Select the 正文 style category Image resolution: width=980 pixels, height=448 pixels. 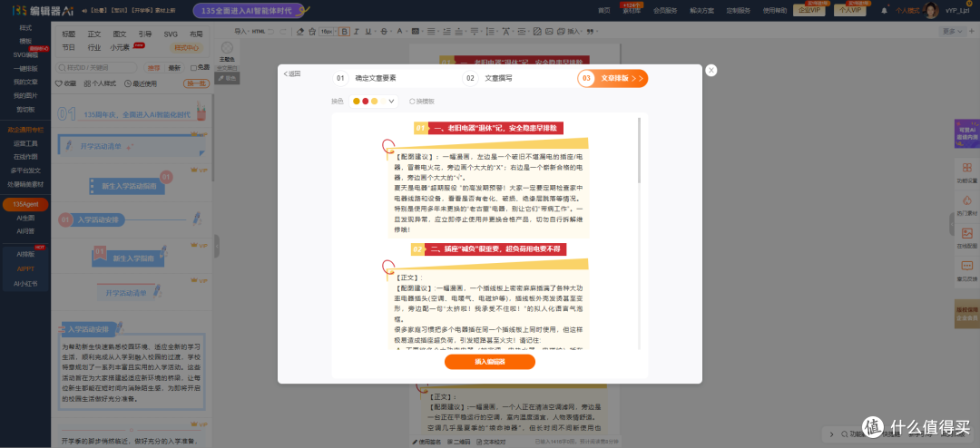tap(93, 34)
